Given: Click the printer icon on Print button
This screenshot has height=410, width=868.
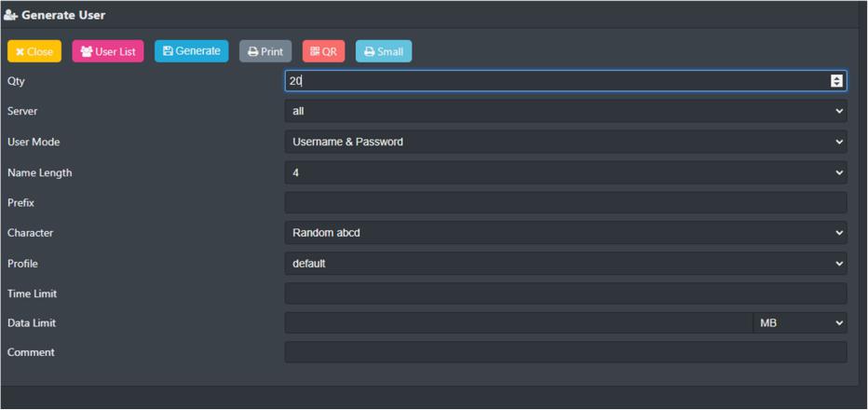Looking at the screenshot, I should tap(252, 52).
